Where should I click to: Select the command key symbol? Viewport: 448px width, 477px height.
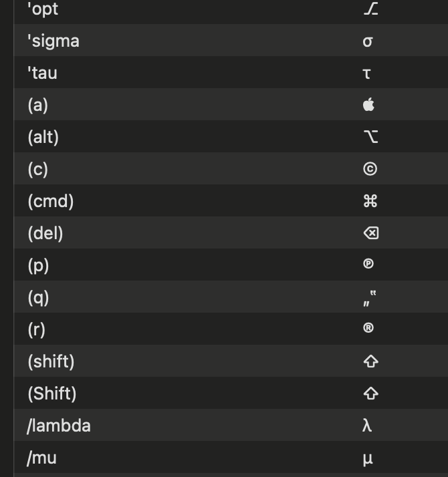click(x=370, y=201)
